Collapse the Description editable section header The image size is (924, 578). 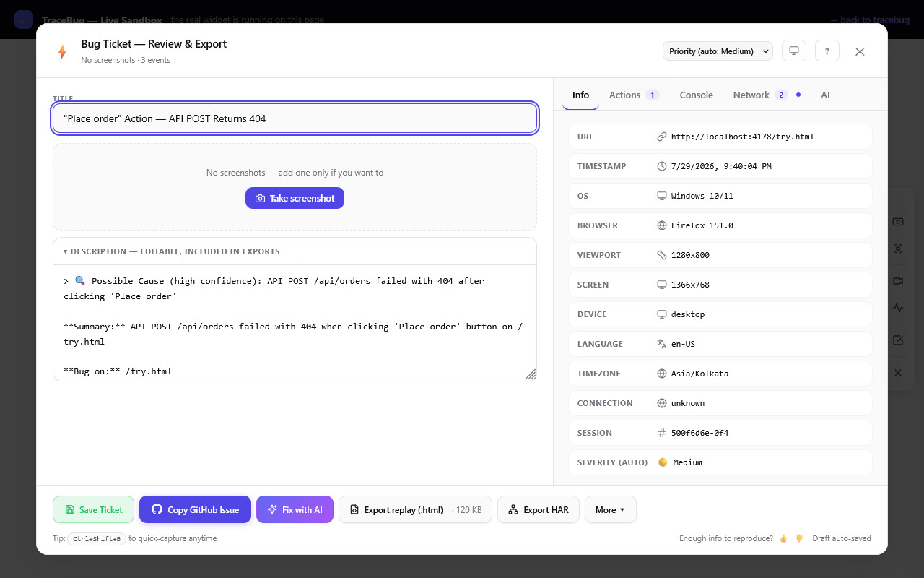(295, 251)
